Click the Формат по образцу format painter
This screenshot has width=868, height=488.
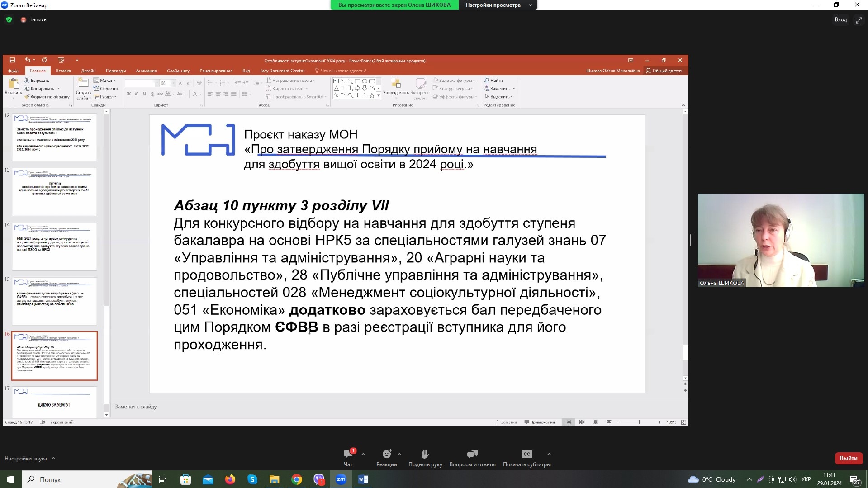(47, 97)
